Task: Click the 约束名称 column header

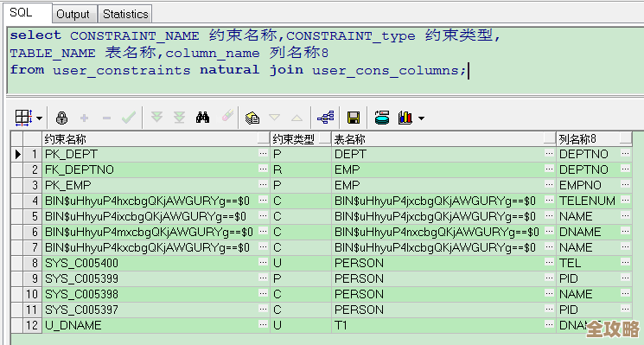Action: click(156, 139)
